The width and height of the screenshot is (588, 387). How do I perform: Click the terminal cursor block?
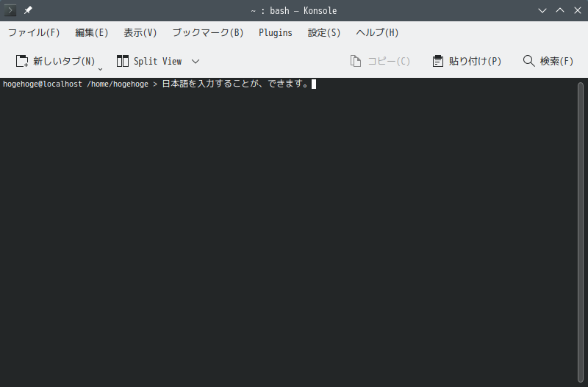[x=314, y=84]
